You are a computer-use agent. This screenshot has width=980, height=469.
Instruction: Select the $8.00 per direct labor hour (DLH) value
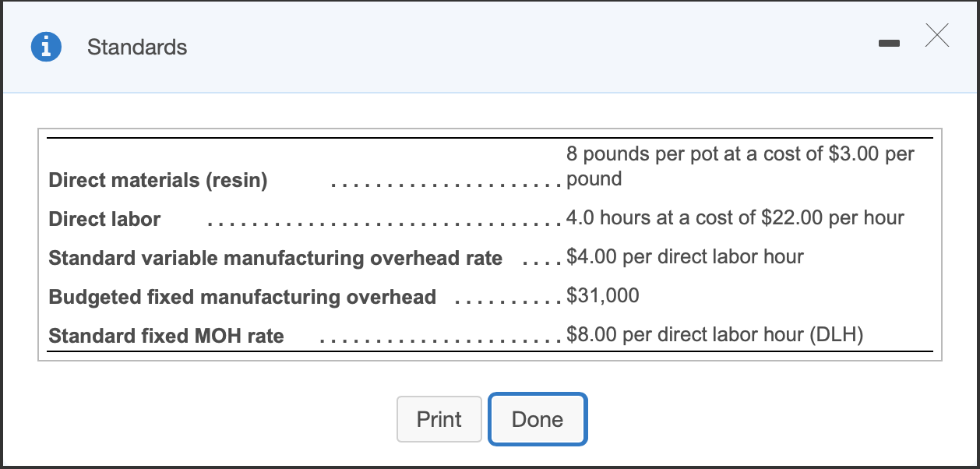[715, 334]
